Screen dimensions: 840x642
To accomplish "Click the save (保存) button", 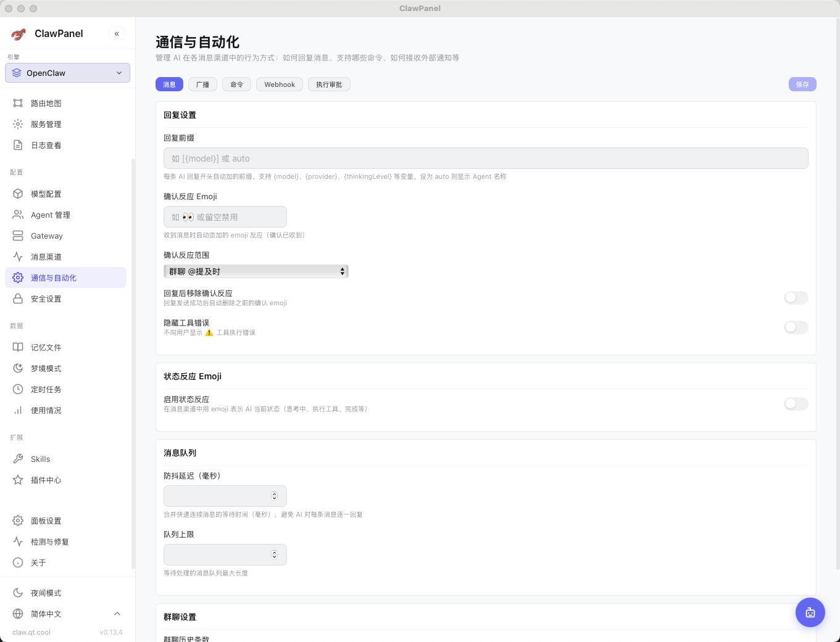I will 802,84.
